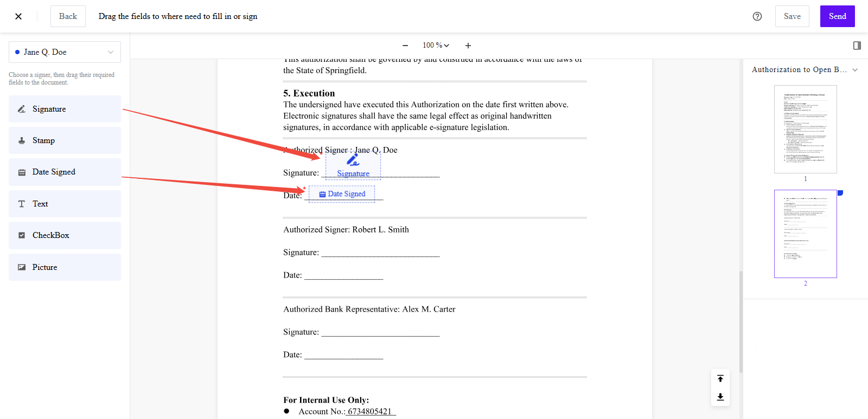The width and height of the screenshot is (868, 419).
Task: Zoom in with the plus icon
Action: (x=468, y=46)
